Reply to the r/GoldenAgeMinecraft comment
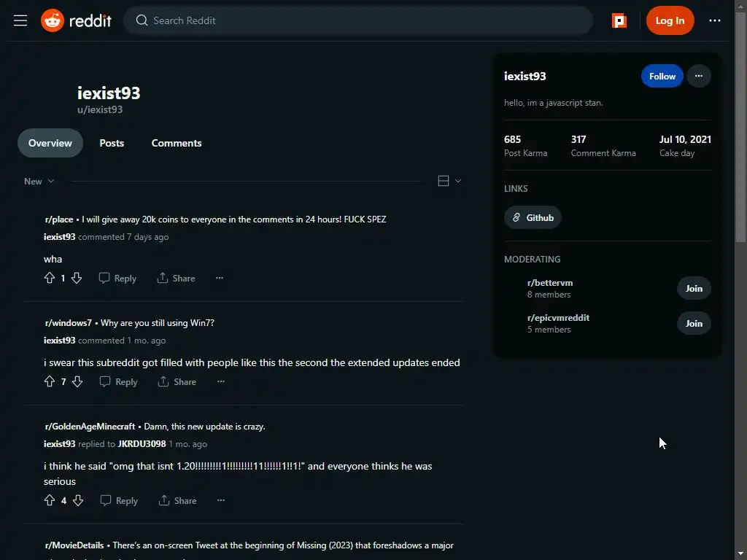747x560 pixels. (119, 500)
